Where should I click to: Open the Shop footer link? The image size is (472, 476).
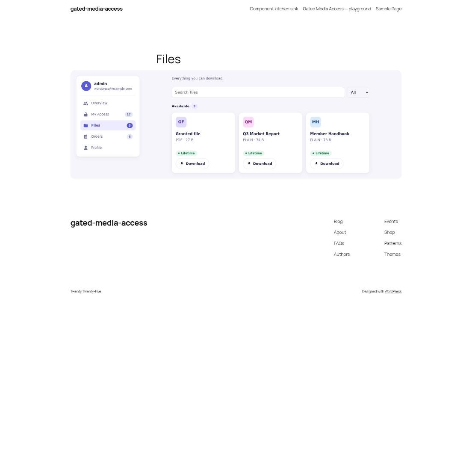click(389, 232)
